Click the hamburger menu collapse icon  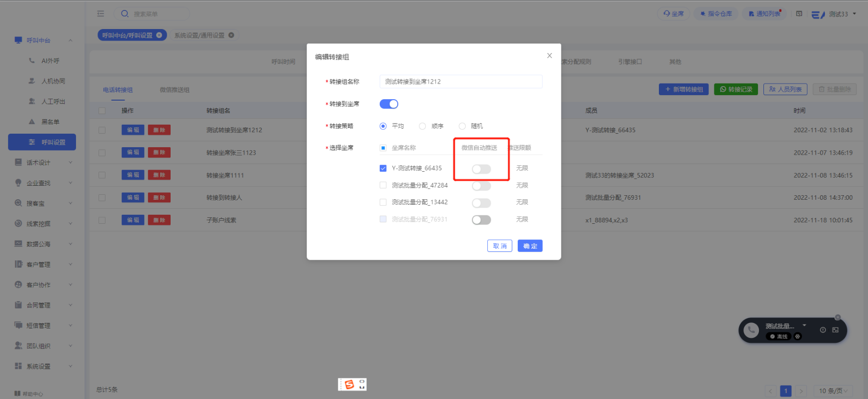(101, 14)
